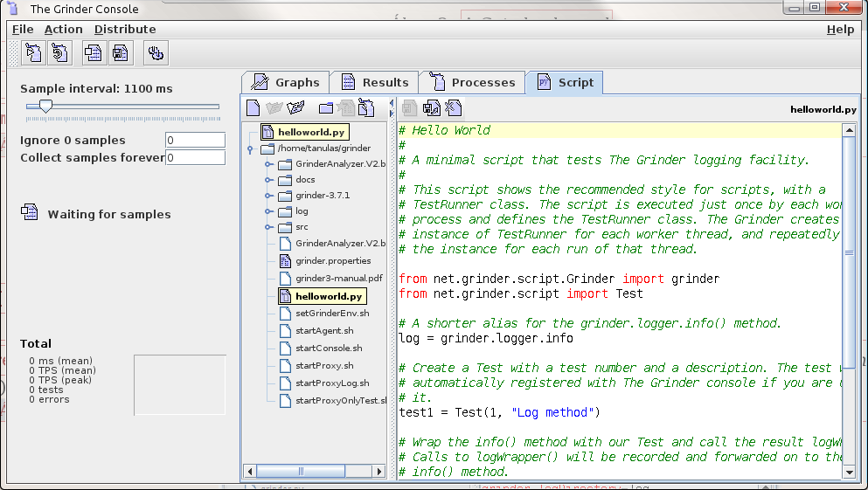Select setGrinderEnv.sh in the file tree
The height and width of the screenshot is (490, 868).
click(x=332, y=313)
